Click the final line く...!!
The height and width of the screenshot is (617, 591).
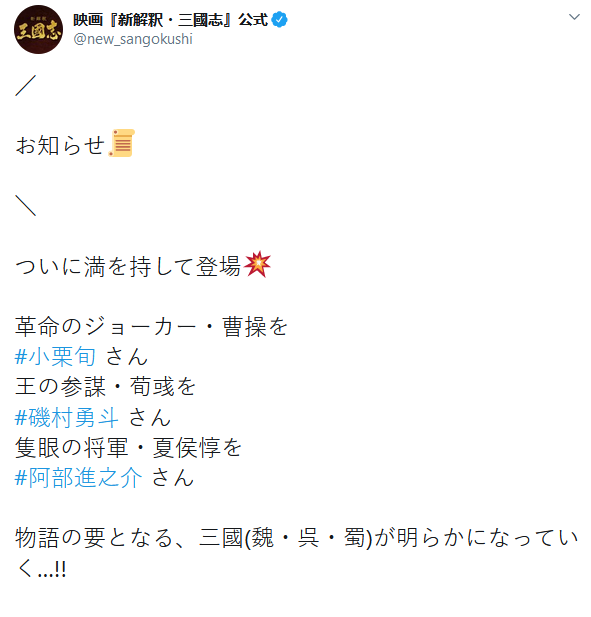click(x=41, y=569)
